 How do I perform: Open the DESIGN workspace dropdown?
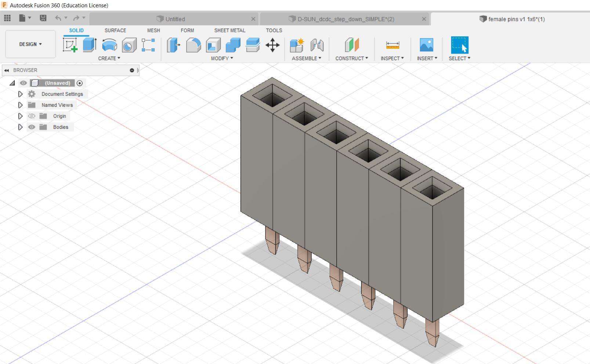click(30, 44)
